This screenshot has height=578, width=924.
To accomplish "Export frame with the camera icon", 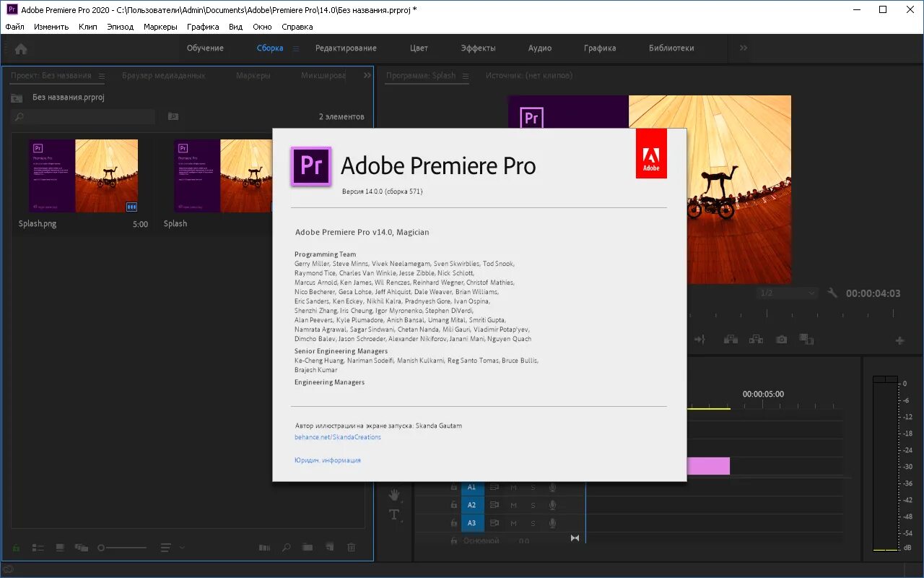I will coord(781,340).
